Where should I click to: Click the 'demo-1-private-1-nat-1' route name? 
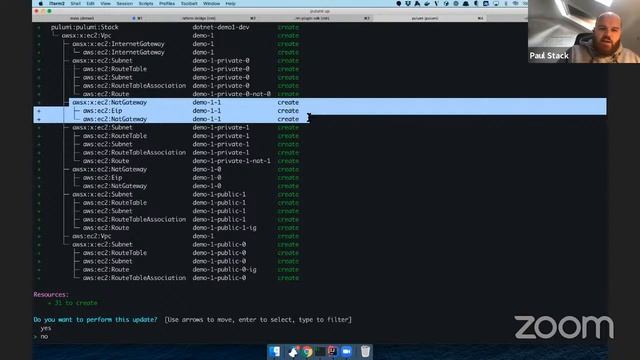coord(231,161)
